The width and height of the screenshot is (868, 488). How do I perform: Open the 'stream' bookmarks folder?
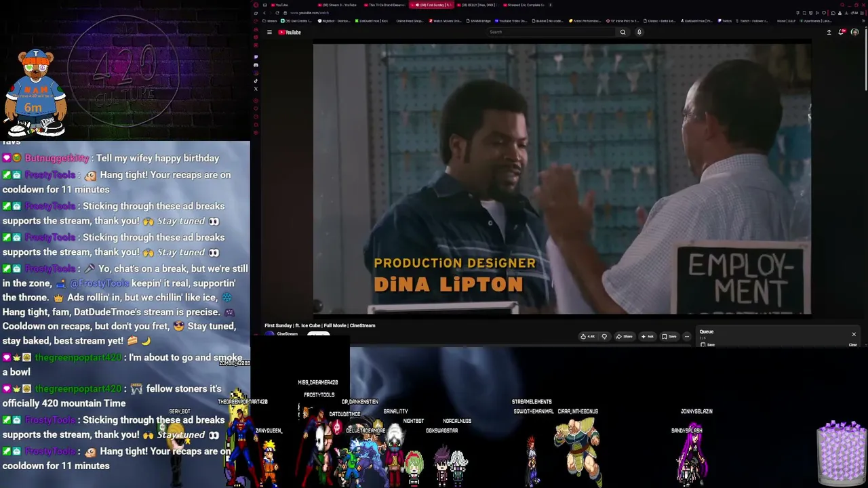271,21
